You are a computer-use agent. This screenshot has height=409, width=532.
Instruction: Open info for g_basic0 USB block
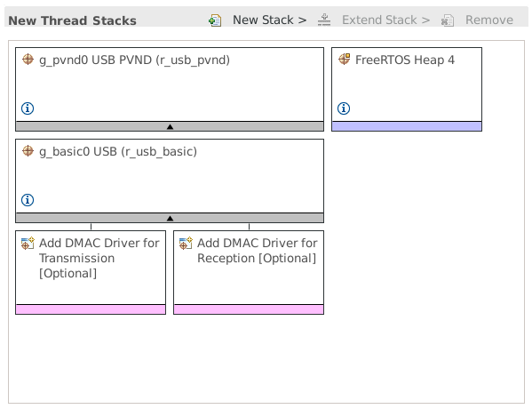(x=28, y=200)
